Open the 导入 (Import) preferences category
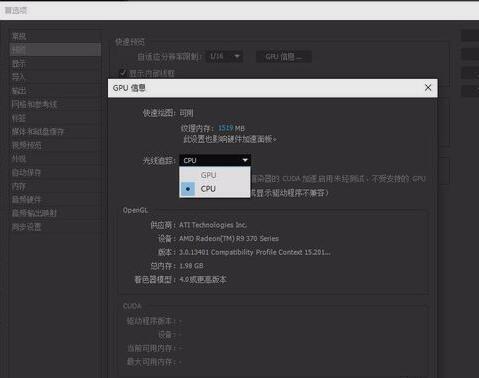The height and width of the screenshot is (378, 479). (18, 77)
